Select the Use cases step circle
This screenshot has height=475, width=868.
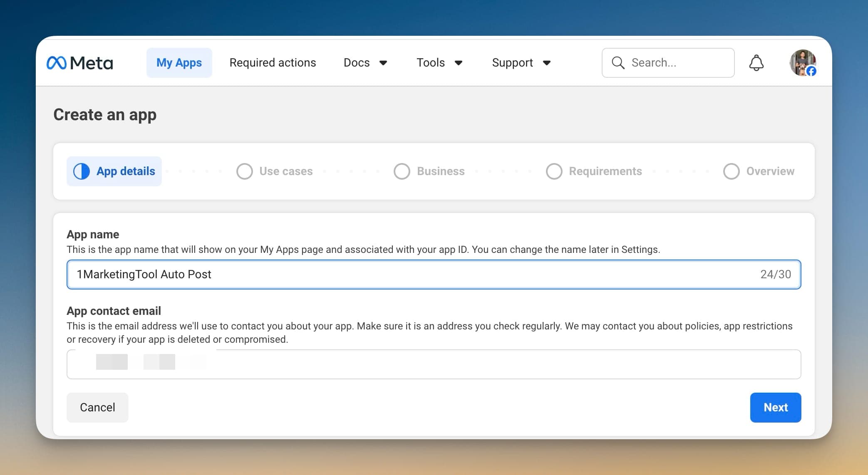pos(245,171)
